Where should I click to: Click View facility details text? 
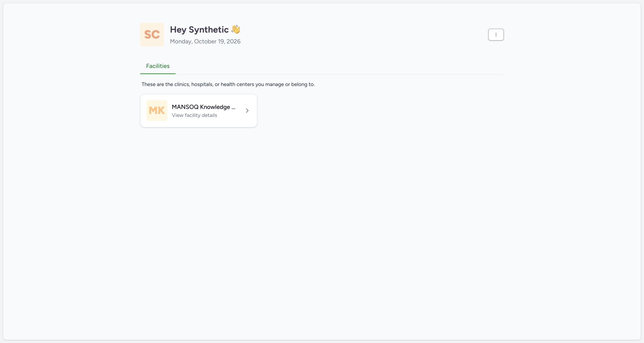tap(195, 115)
